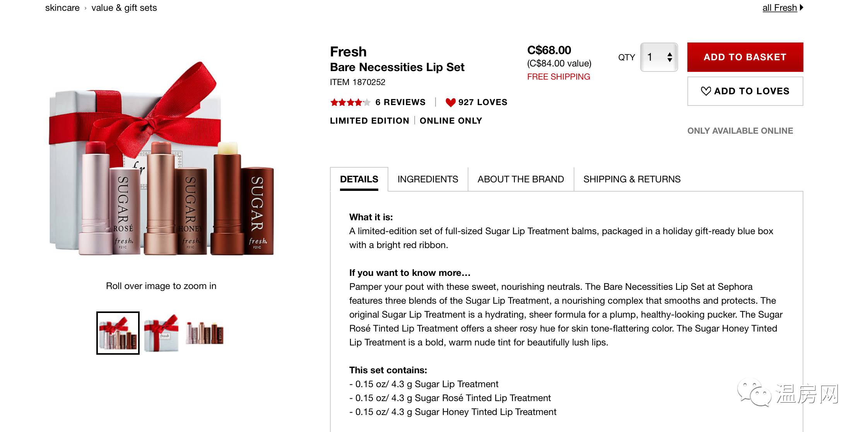Click the heart icon on Add to Loves

(x=706, y=91)
